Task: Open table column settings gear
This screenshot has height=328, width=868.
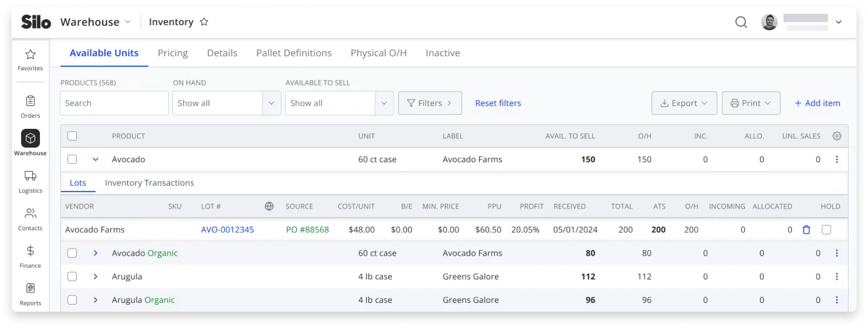Action: point(837,136)
